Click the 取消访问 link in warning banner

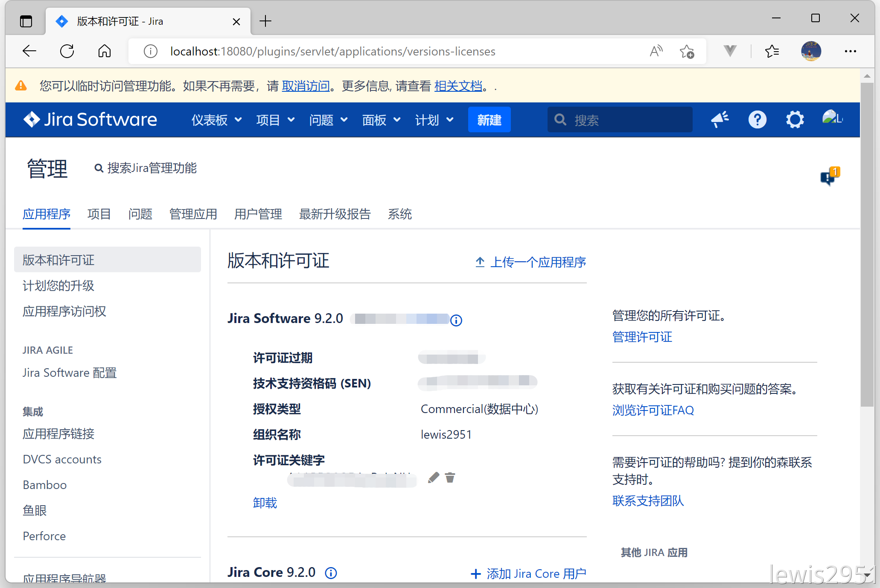pos(306,86)
